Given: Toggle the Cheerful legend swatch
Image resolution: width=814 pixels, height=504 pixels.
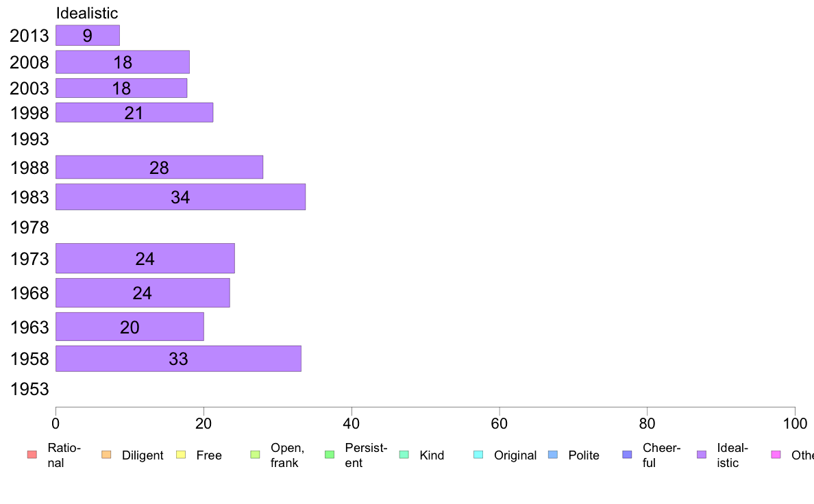Looking at the screenshot, I should click(x=627, y=455).
